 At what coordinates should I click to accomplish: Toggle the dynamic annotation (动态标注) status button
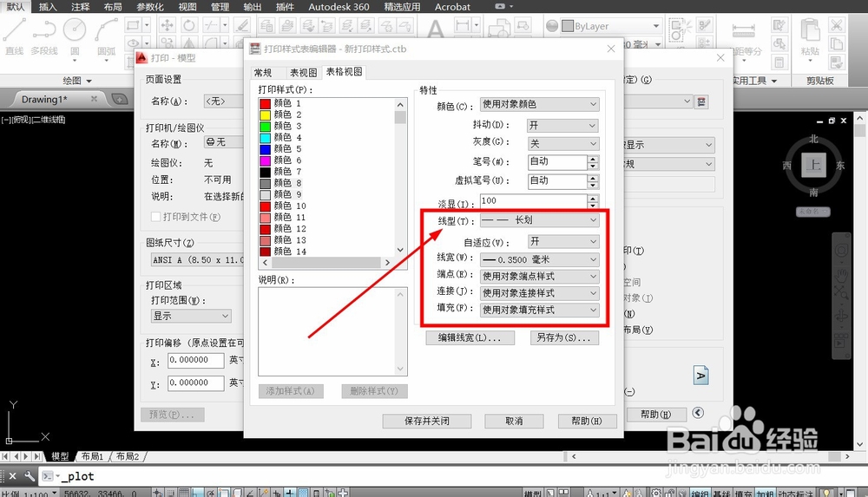coord(795,494)
